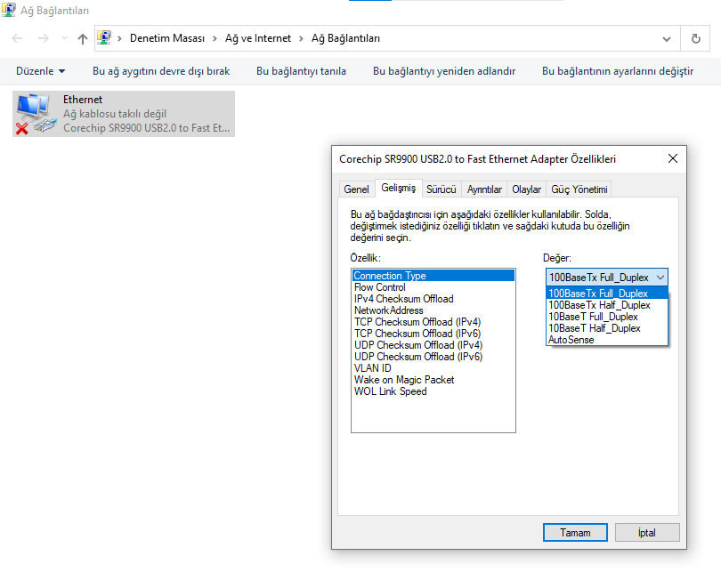The width and height of the screenshot is (721, 588).
Task: Select IPv4 Checksum Offload property
Action: click(433, 299)
